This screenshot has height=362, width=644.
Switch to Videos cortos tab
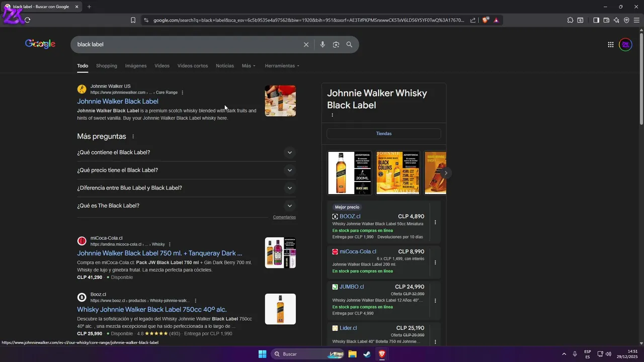click(x=193, y=66)
